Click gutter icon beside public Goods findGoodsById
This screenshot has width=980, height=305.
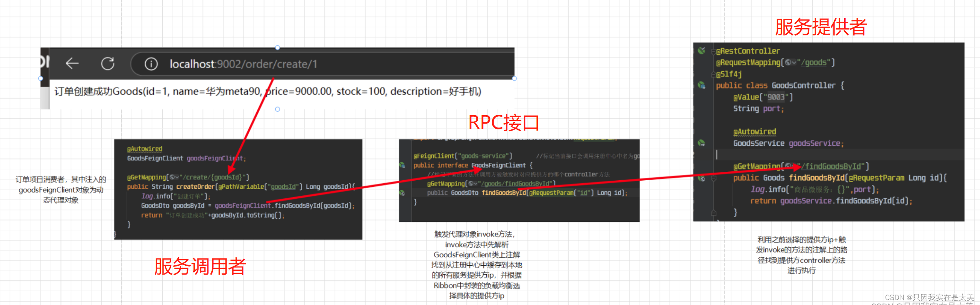coord(701,178)
